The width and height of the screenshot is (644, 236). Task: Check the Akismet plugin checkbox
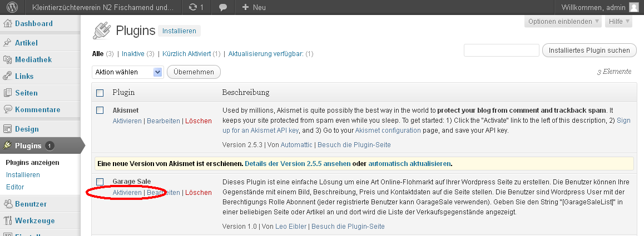[100, 111]
